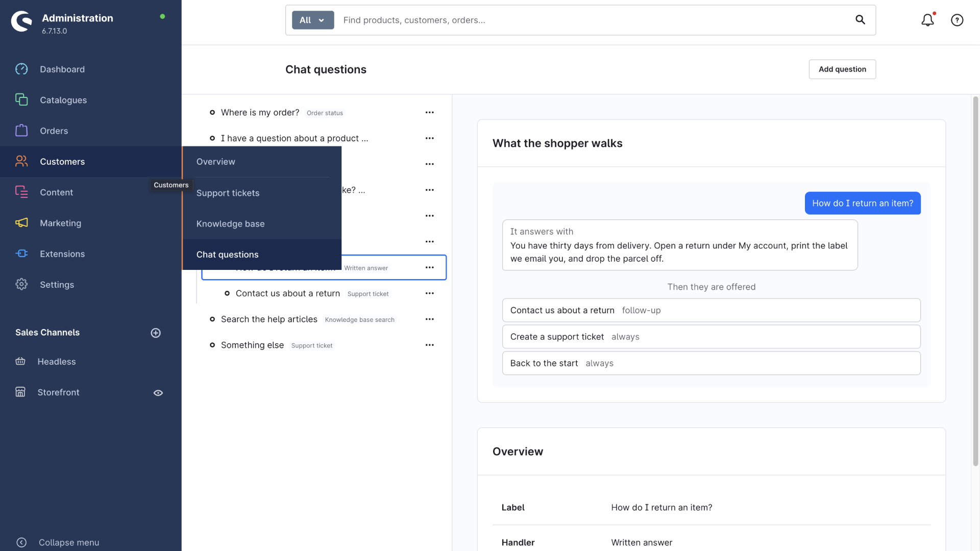This screenshot has width=980, height=551.
Task: Click the How do I return an item? chat bubble
Action: (863, 203)
